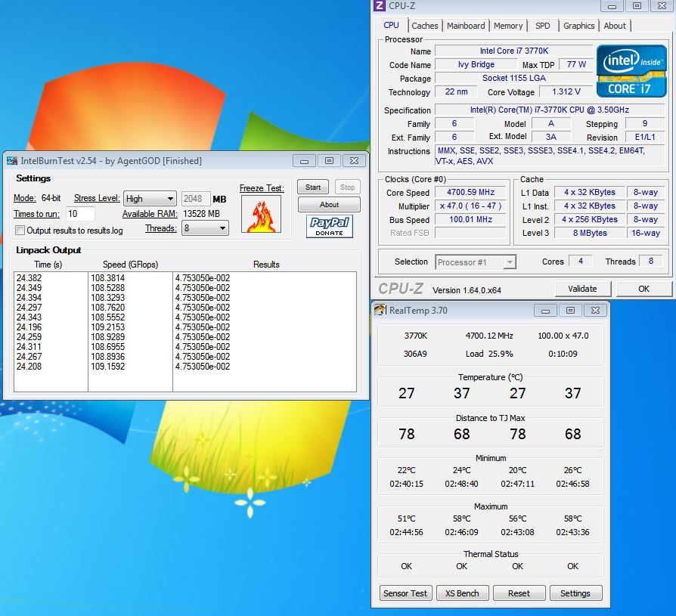Click the Version 1.64.0.x64 text
The image size is (676, 616).
(x=467, y=290)
